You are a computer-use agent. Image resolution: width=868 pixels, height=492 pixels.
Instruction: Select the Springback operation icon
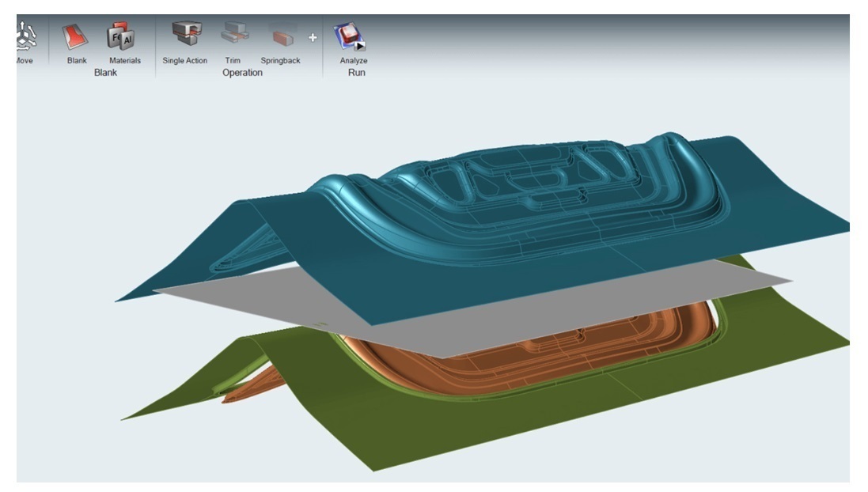tap(282, 34)
